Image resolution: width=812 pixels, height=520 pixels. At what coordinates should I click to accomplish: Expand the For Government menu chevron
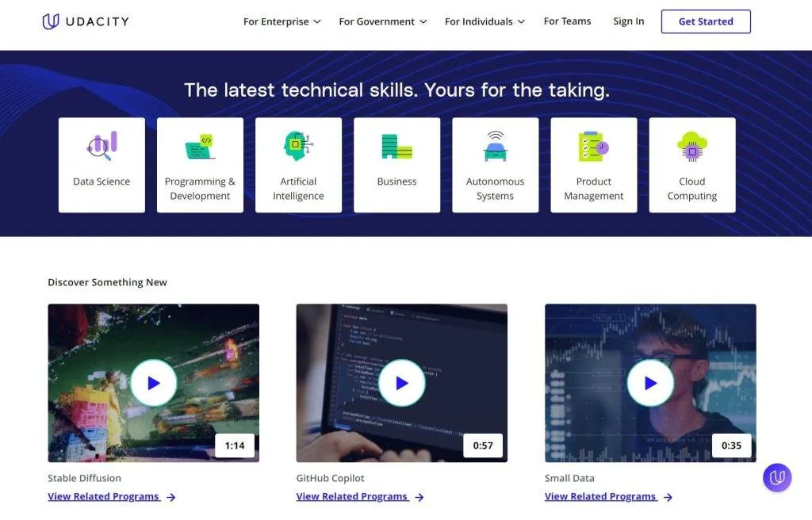click(x=423, y=21)
